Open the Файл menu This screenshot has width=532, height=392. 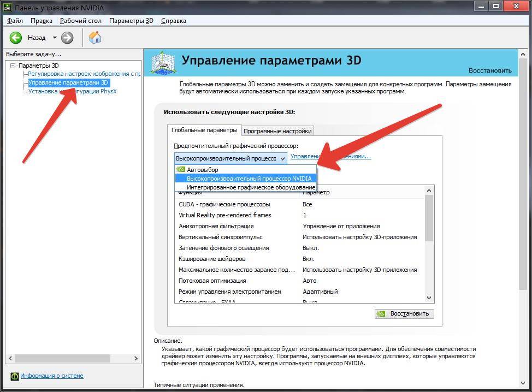click(x=15, y=21)
